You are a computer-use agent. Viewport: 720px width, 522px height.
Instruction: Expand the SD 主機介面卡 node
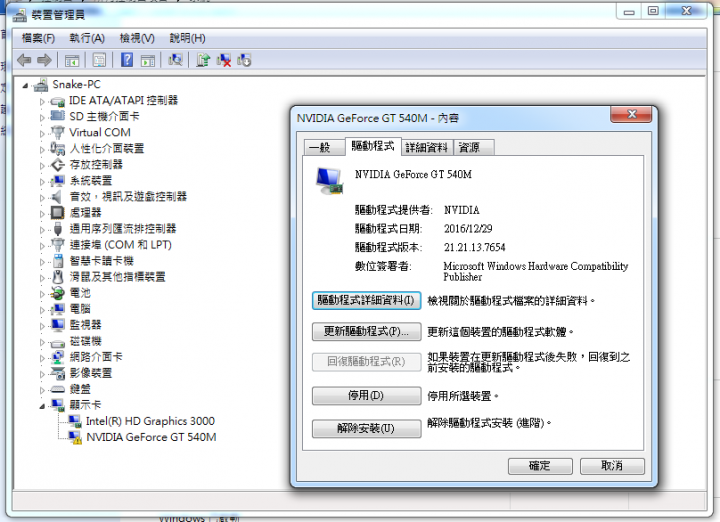tap(42, 118)
